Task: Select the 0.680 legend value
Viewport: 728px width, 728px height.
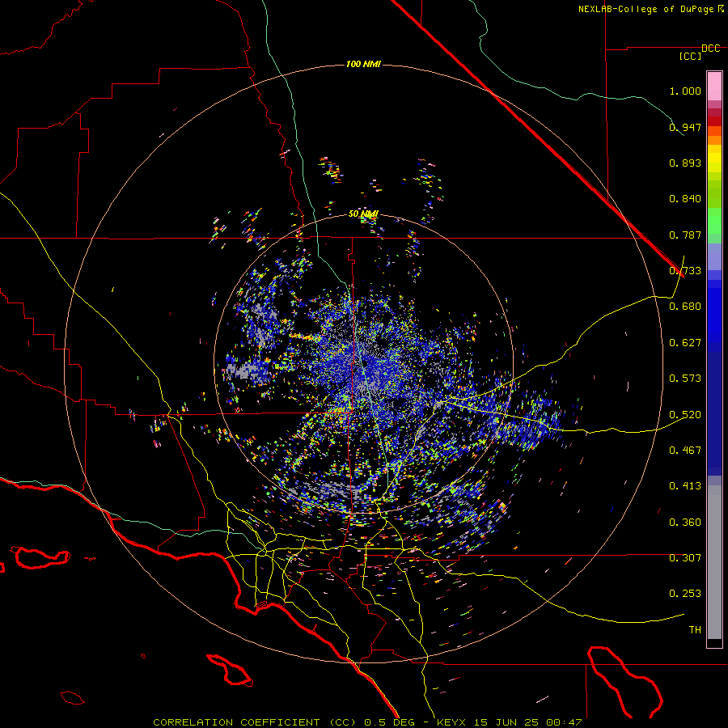Action: tap(685, 307)
